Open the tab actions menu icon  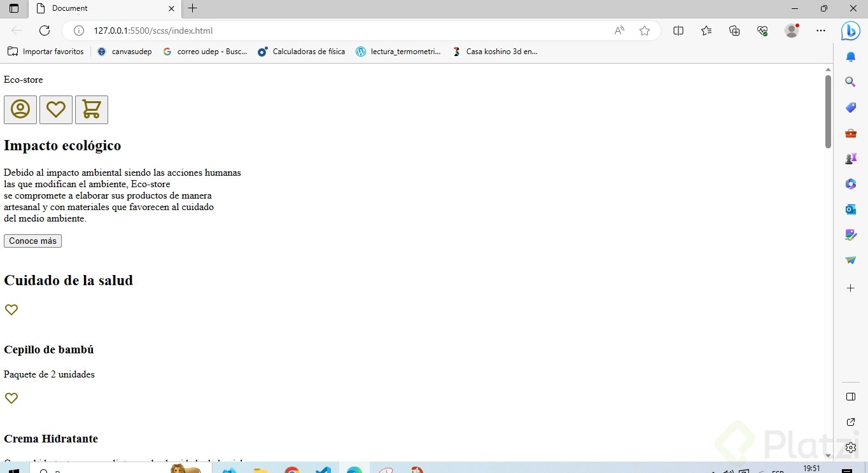pyautogui.click(x=14, y=8)
